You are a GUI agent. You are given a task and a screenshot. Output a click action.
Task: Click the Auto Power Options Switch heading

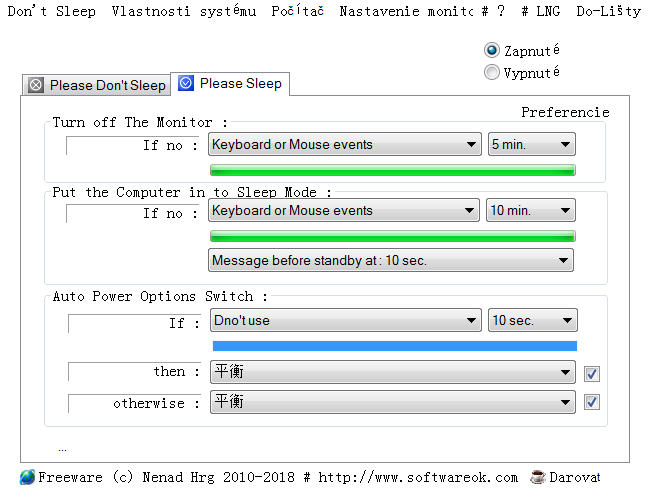[160, 296]
